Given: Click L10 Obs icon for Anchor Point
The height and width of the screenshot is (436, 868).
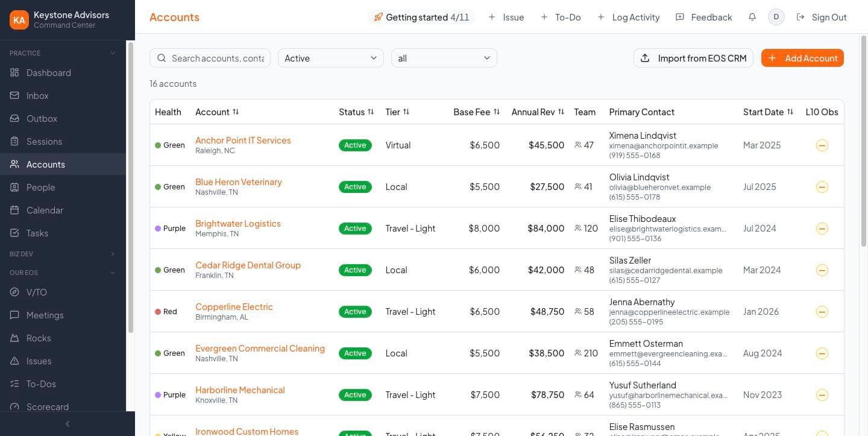Looking at the screenshot, I should pos(822,145).
